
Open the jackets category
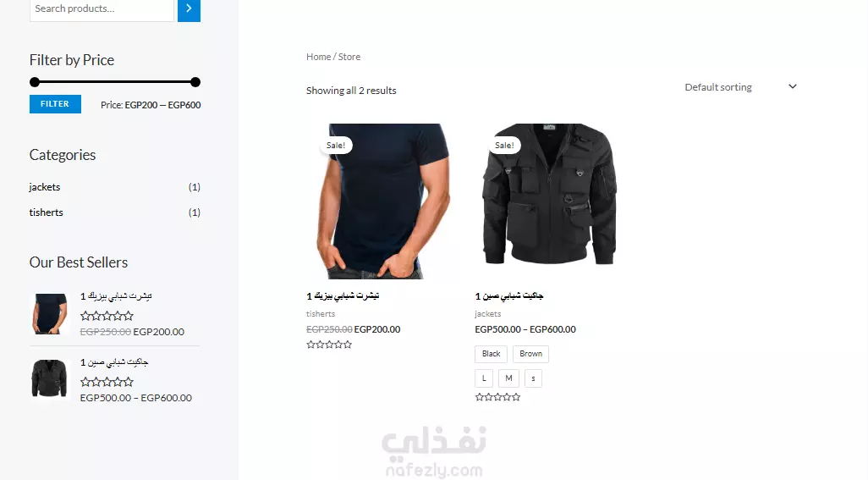[x=45, y=187]
